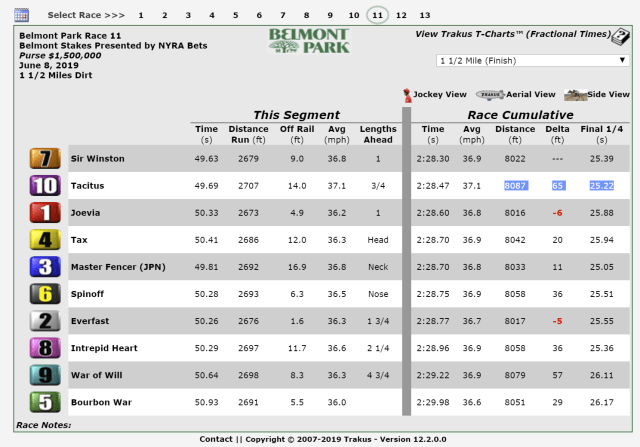Image resolution: width=640 pixels, height=447 pixels.
Task: Click horse name Bourbon War
Action: (x=101, y=402)
